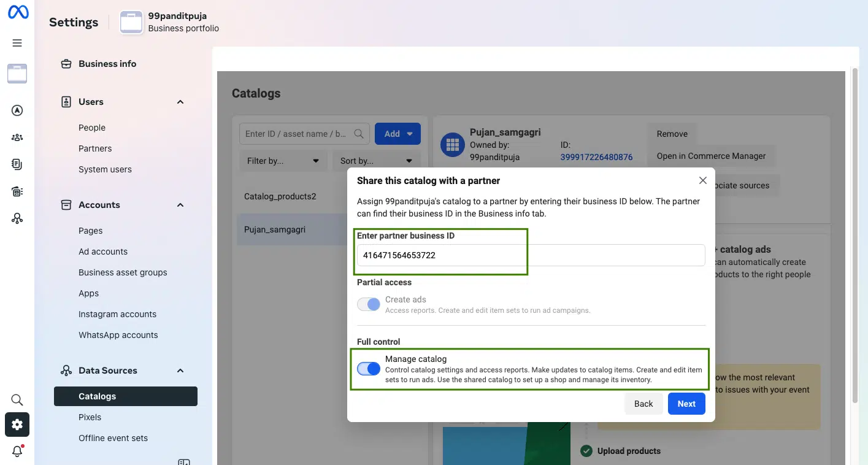The width and height of the screenshot is (868, 465).
Task: Select Catalog_products2 in catalog list
Action: 280,196
